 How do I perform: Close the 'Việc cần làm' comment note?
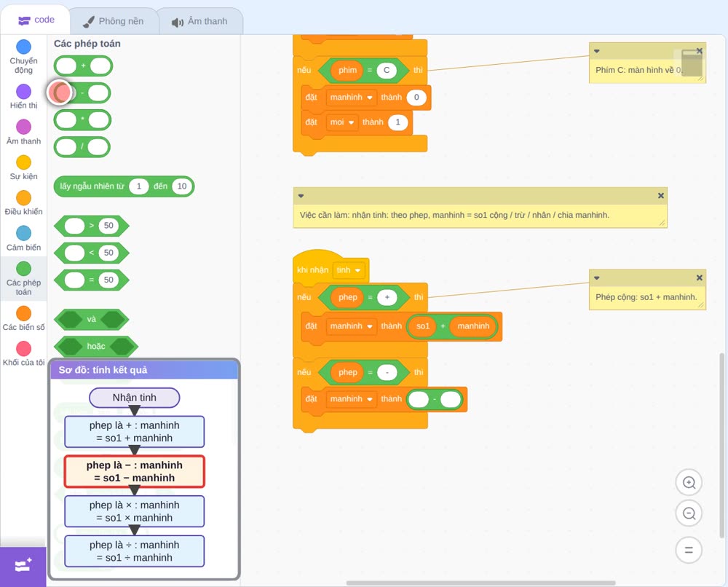coord(661,195)
